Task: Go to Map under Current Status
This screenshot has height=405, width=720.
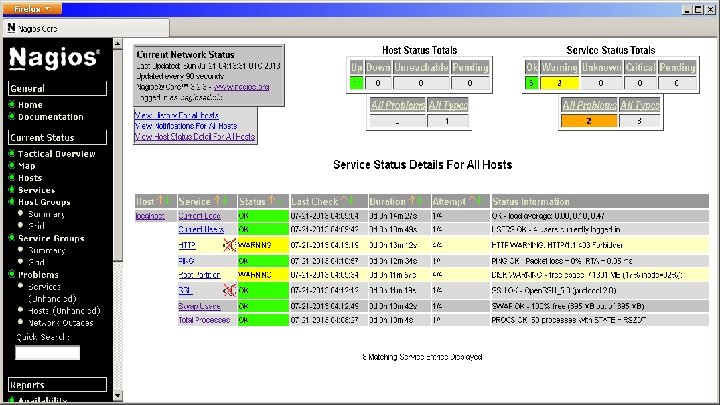Action: coord(27,166)
